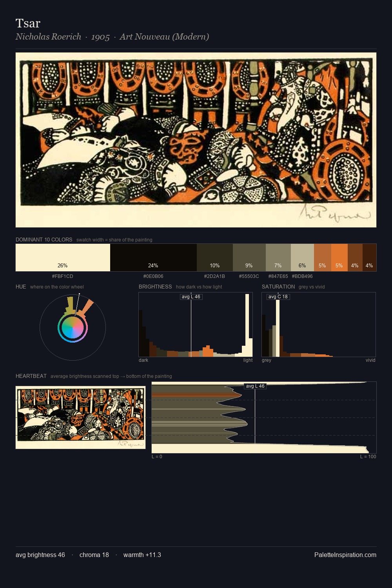Click the #FBF1CD cream swatch at 26%
Viewport: 392px width, 588px height.
63,258
